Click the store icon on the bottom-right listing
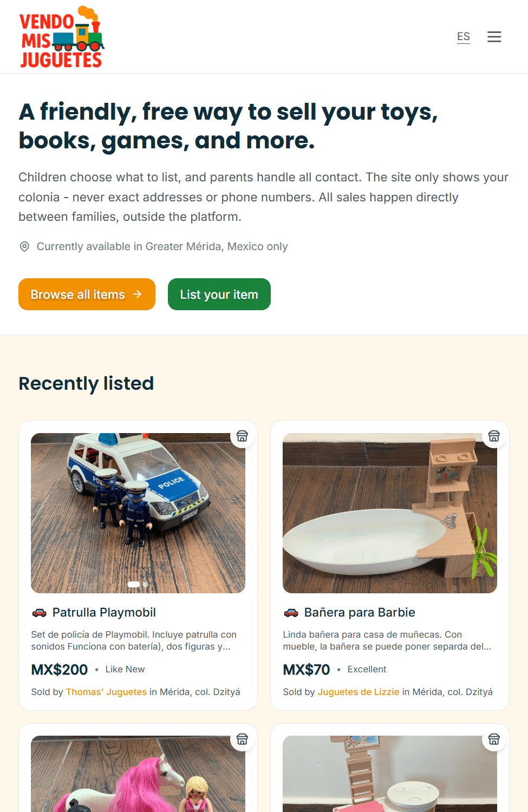Screen dimensions: 528x812 [x=494, y=739]
